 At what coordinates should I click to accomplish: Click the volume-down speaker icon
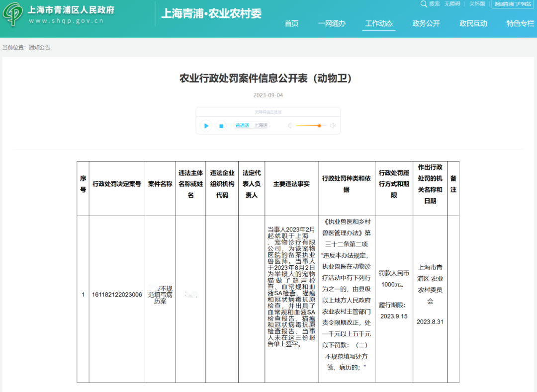click(290, 126)
